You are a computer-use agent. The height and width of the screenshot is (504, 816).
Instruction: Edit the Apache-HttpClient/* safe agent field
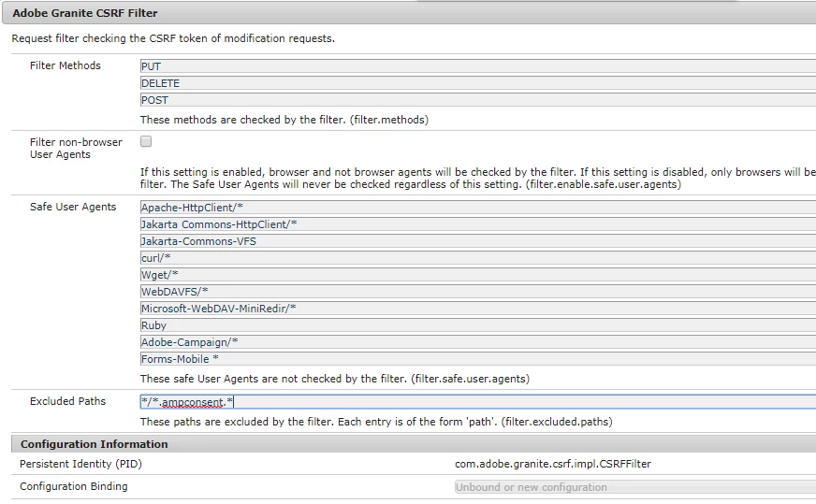tap(478, 208)
